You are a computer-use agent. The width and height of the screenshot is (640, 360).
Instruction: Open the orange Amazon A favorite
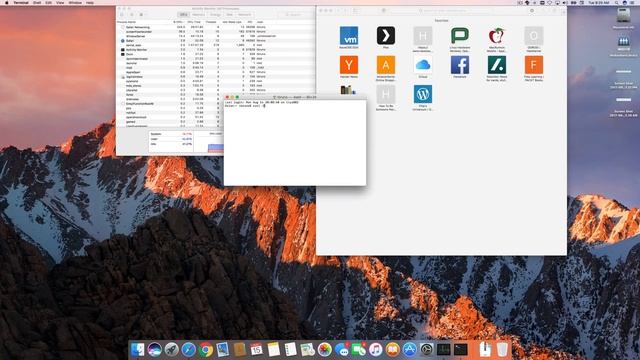point(386,65)
